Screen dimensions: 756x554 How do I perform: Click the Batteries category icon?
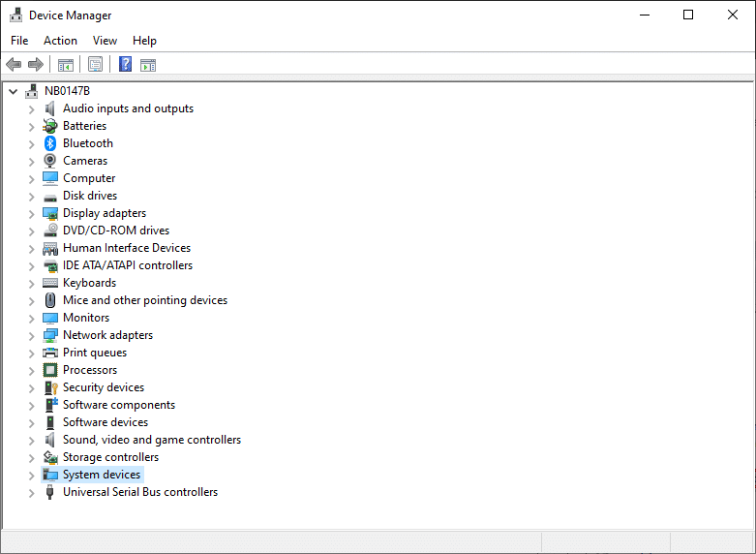pos(50,126)
